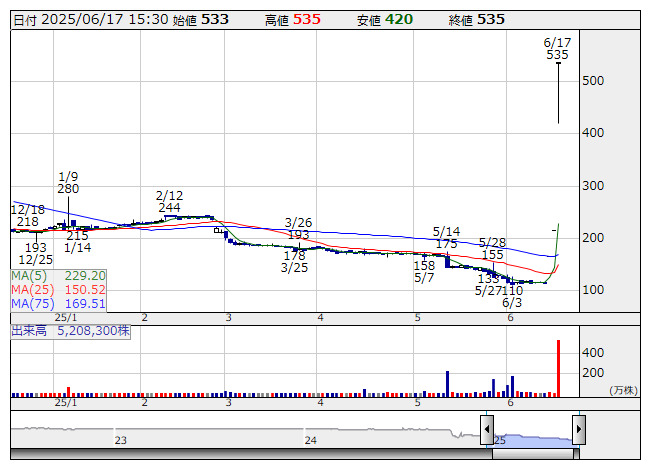This screenshot has height=470, width=653.
Task: Click the MA(5) 229.20 legend label
Action: tap(59, 275)
